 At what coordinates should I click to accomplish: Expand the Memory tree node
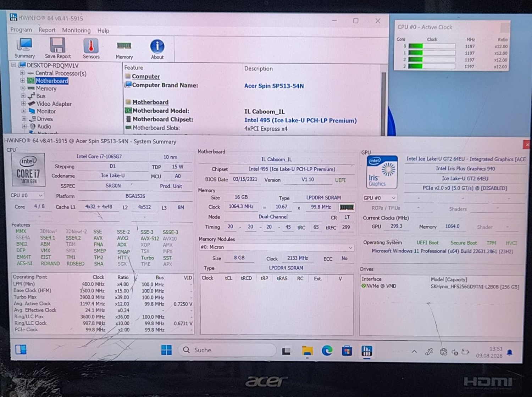(x=23, y=88)
